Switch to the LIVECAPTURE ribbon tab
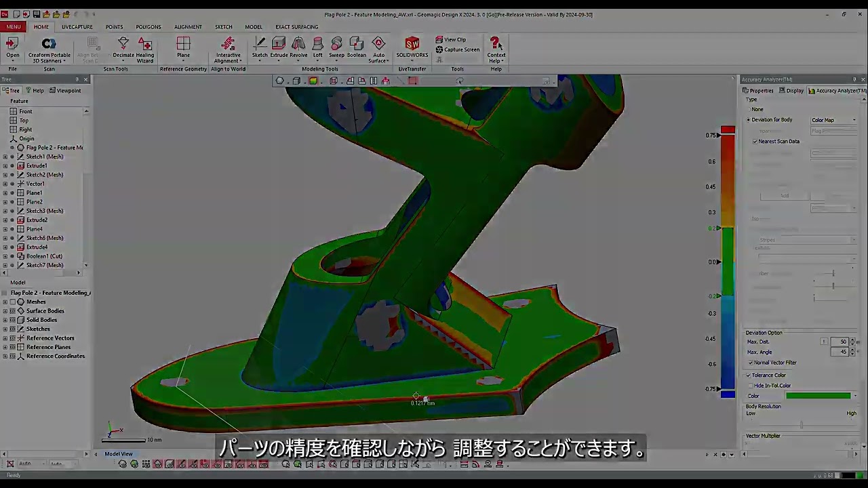This screenshot has width=868, height=488. 77,27
